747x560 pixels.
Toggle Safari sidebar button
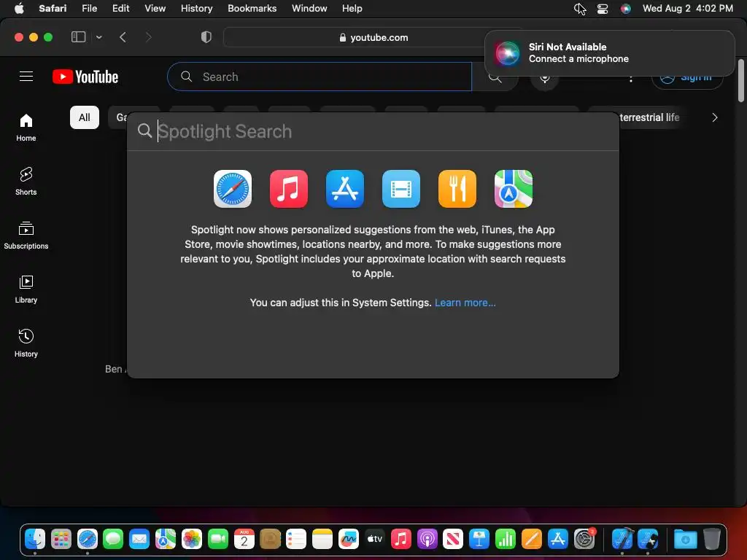tap(78, 37)
